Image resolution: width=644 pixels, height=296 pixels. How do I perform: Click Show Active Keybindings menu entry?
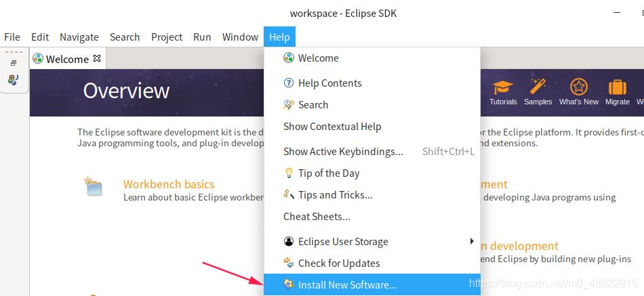[342, 151]
